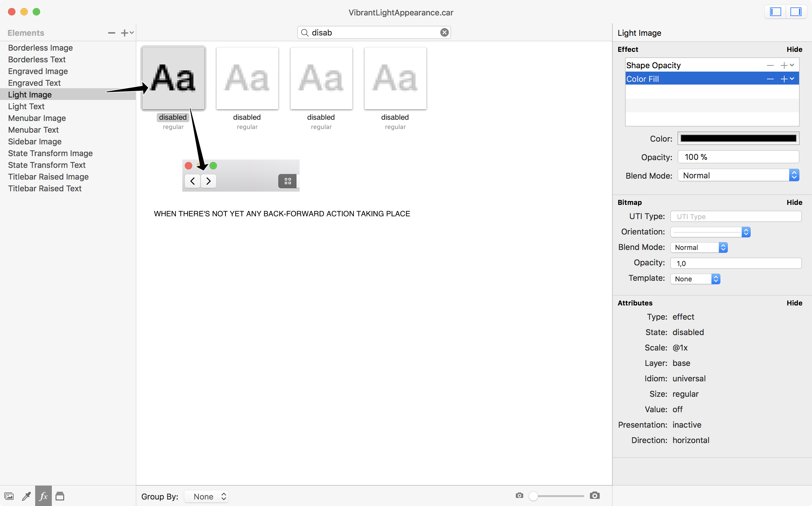Switch to the image assets view icon
Screen dimensions: 812x506
pyautogui.click(x=9, y=496)
